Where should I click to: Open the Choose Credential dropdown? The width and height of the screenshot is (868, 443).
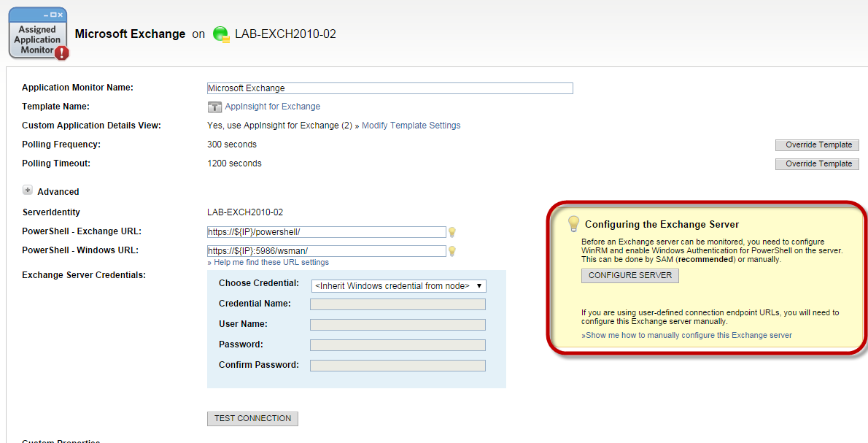tap(398, 286)
